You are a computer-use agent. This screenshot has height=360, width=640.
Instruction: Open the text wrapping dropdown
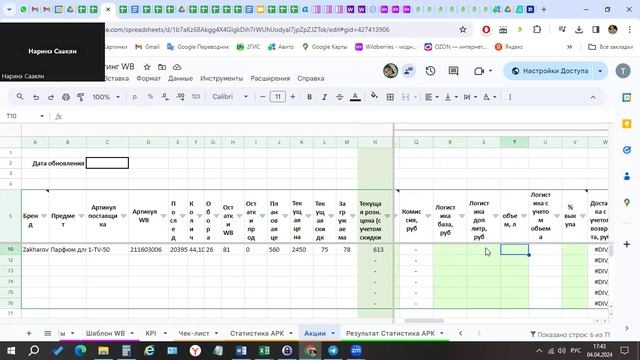pos(470,97)
